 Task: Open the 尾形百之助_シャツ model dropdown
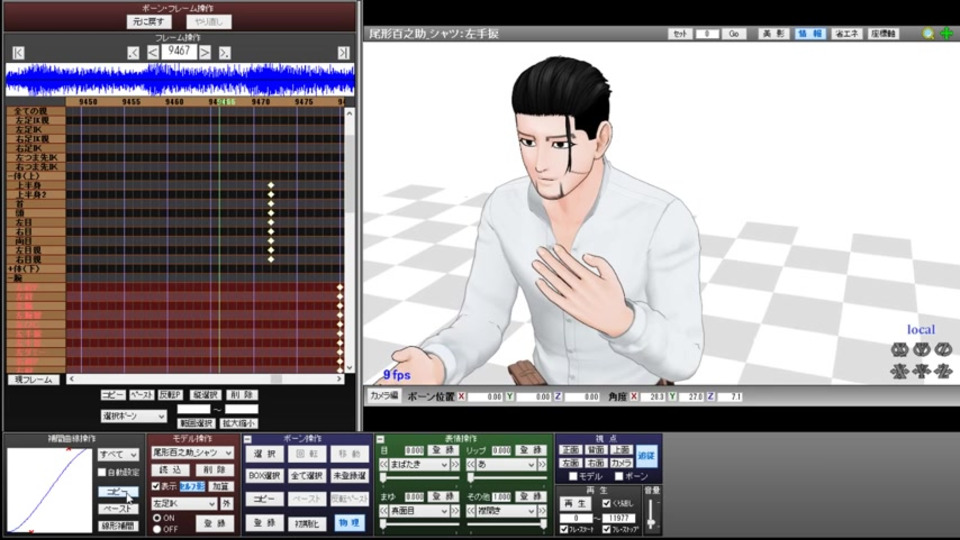pos(192,452)
